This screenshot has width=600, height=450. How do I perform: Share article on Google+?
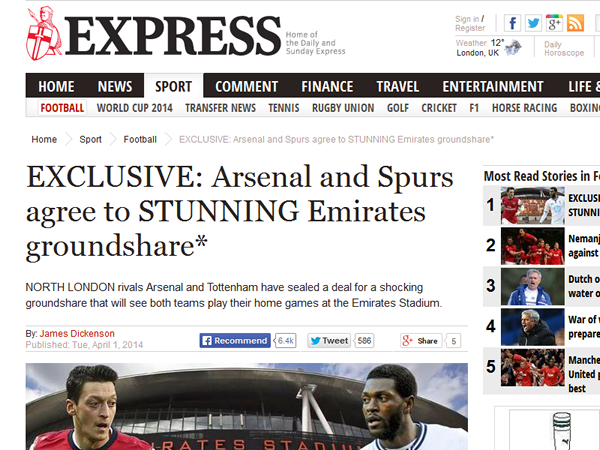(421, 340)
